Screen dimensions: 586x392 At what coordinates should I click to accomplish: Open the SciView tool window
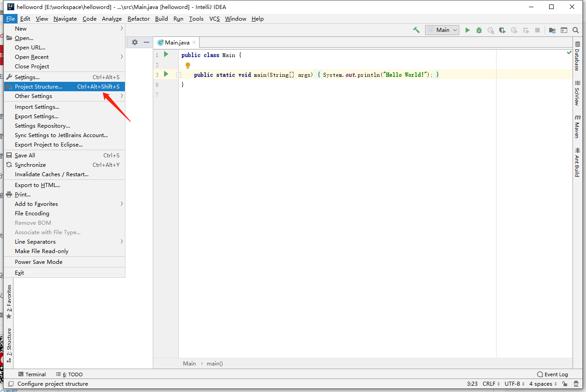[577, 93]
